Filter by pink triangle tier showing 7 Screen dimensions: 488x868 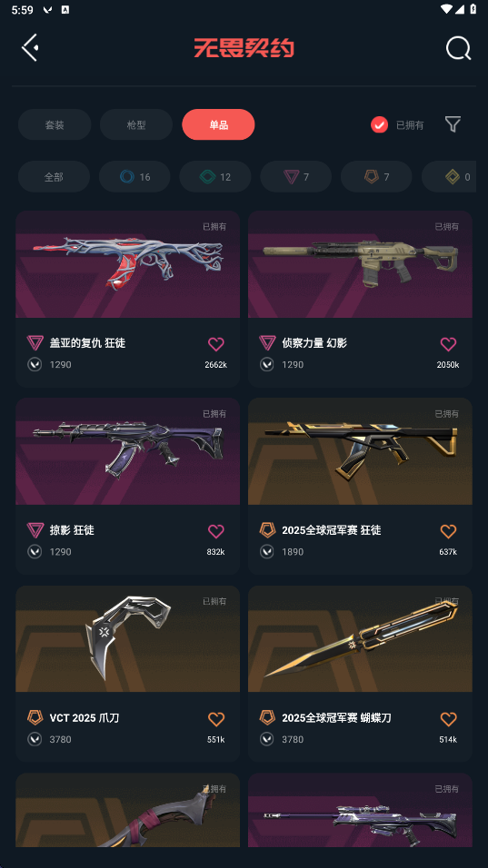(x=295, y=176)
